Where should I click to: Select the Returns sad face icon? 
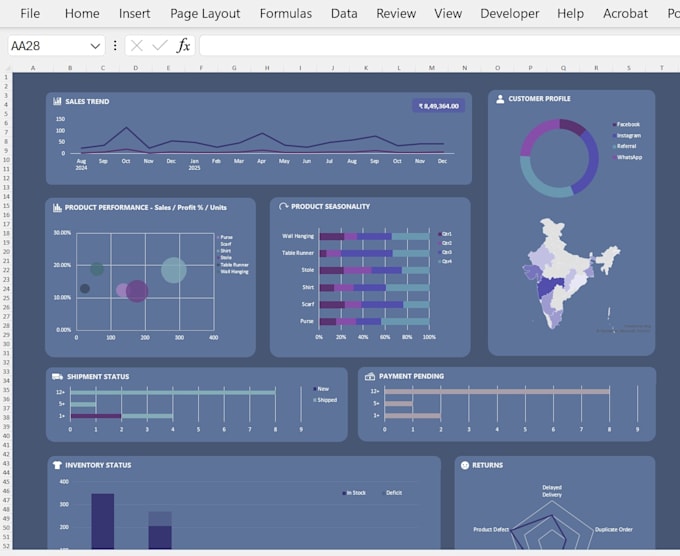465,465
